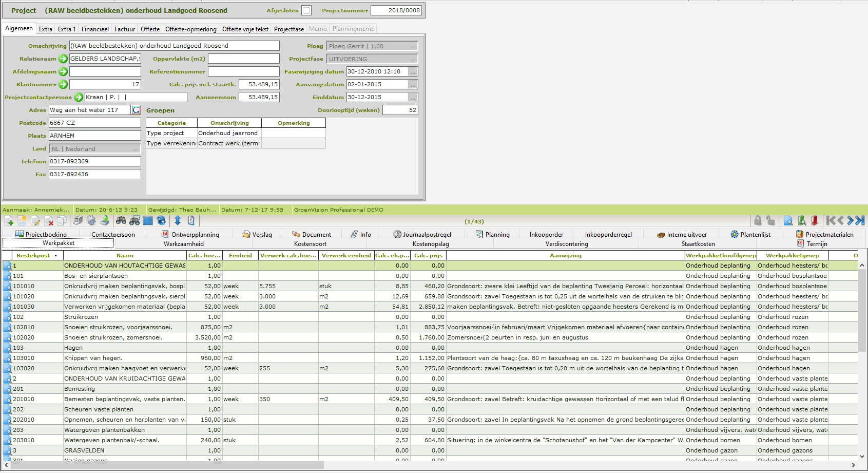Viewport: 868px width, 473px height.
Task: Click the gear settings icon in toolbar
Action: coord(91,221)
